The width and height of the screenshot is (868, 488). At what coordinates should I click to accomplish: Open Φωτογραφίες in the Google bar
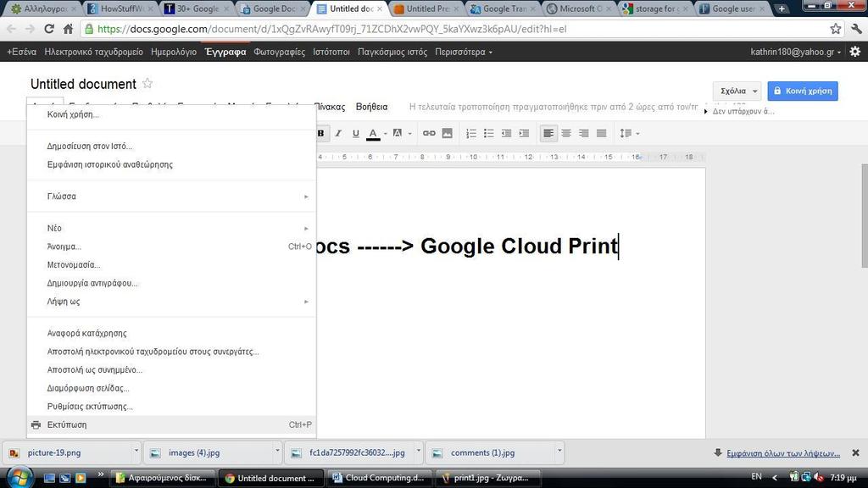click(x=280, y=52)
